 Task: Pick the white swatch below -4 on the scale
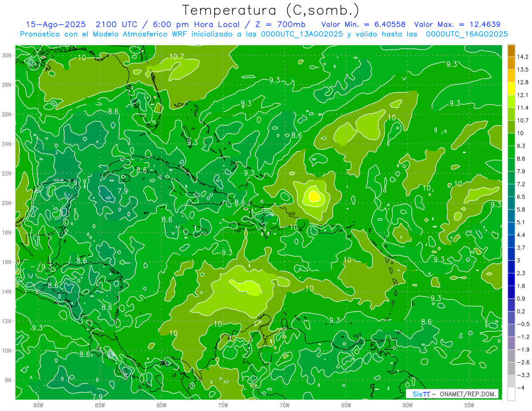coord(511,394)
